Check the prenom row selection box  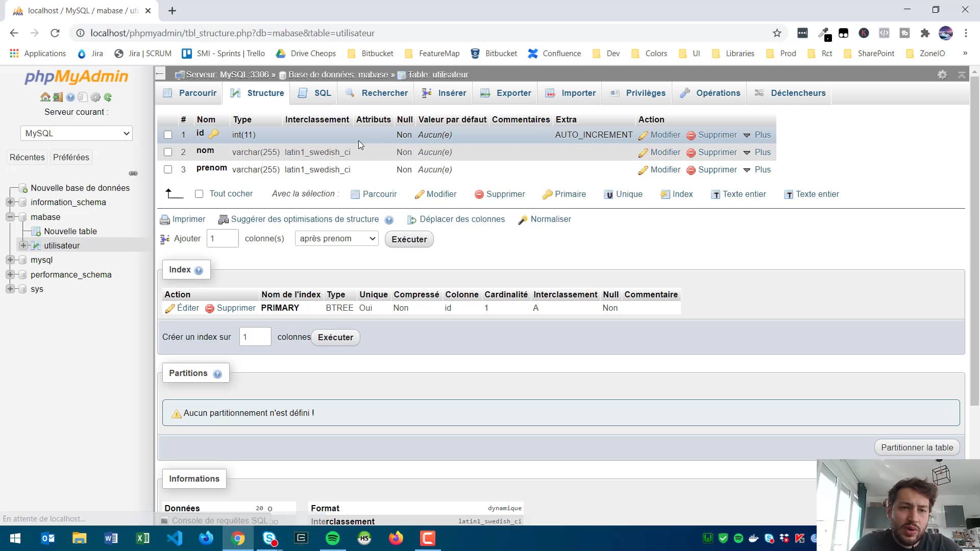168,169
